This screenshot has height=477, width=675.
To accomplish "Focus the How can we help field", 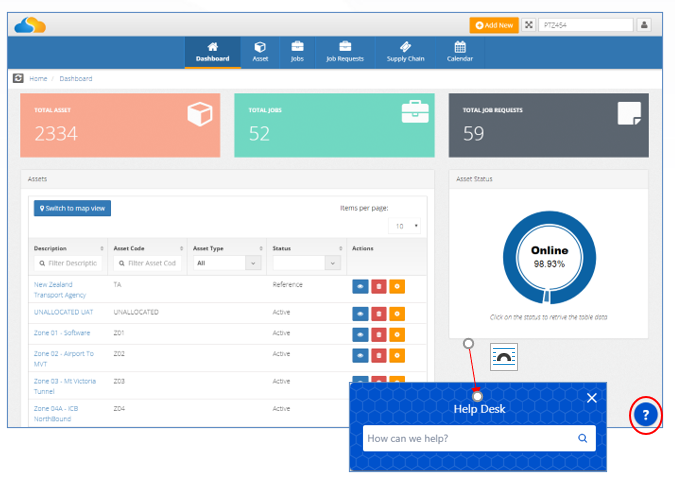I will pyautogui.click(x=471, y=438).
